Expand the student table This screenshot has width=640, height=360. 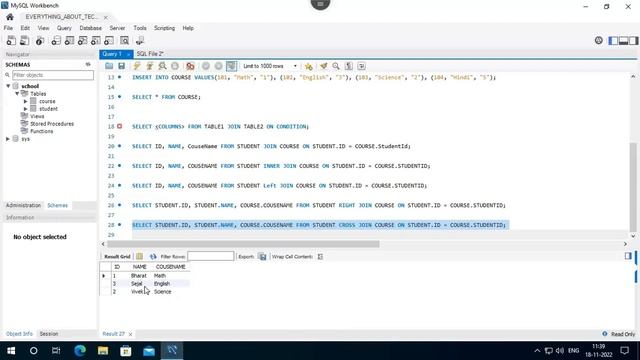pos(25,109)
